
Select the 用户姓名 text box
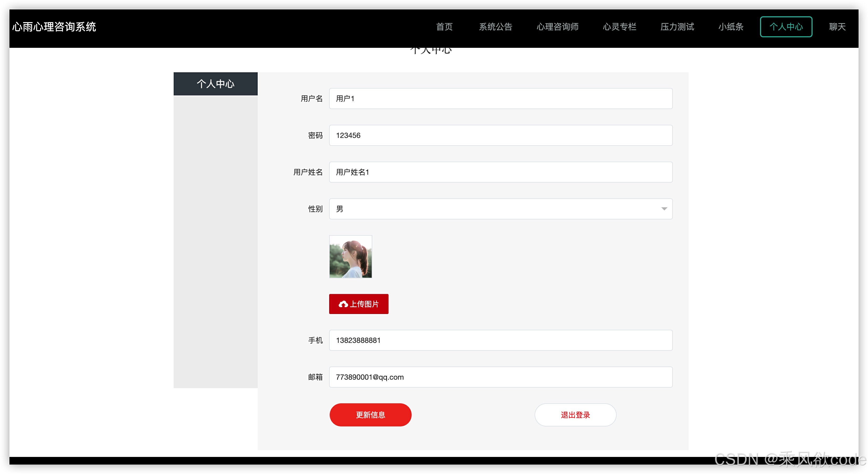(x=500, y=172)
